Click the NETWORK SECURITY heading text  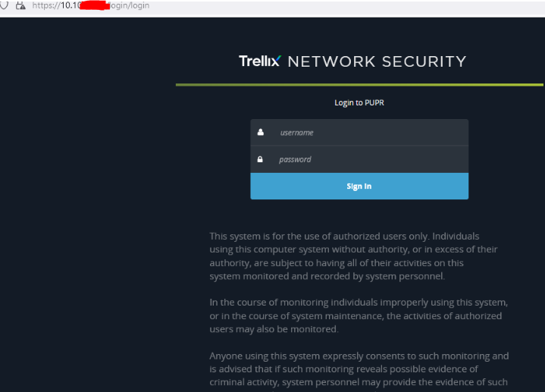[377, 61]
